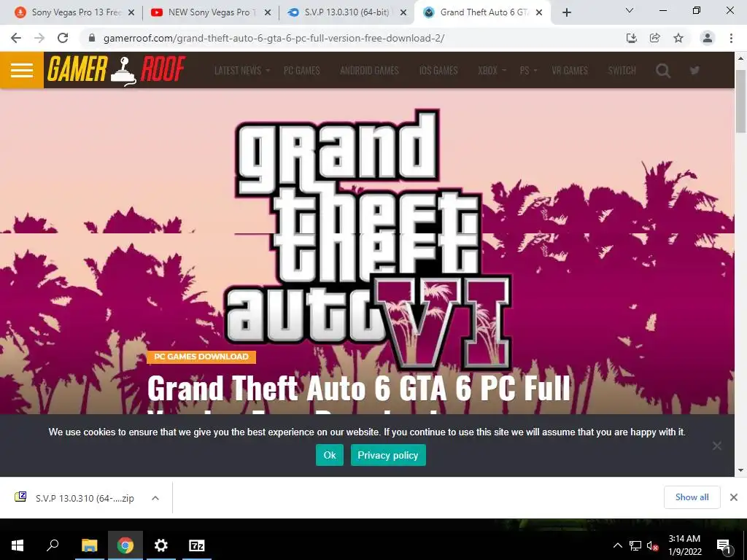Open the PC Games menu item
This screenshot has height=560, width=747.
(x=301, y=71)
